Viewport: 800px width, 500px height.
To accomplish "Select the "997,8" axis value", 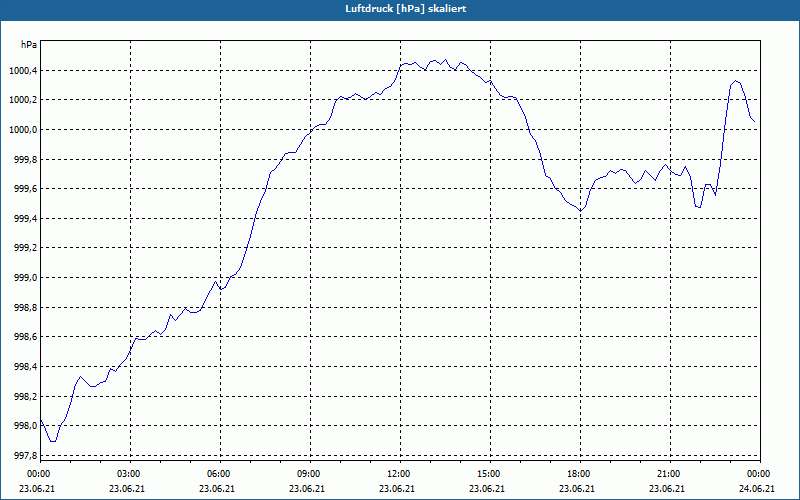I will click(x=25, y=456).
